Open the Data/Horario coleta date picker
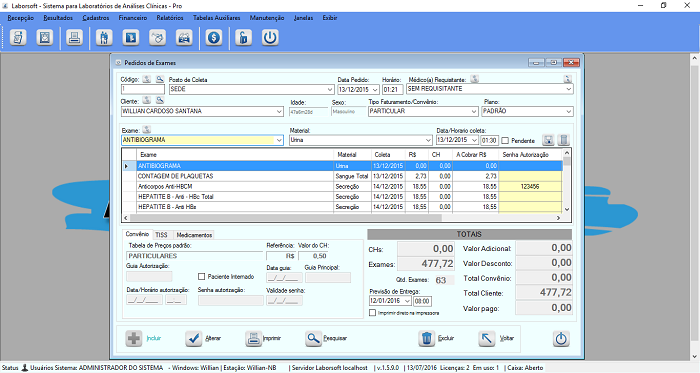Image resolution: width=700 pixels, height=373 pixels. pyautogui.click(x=474, y=140)
